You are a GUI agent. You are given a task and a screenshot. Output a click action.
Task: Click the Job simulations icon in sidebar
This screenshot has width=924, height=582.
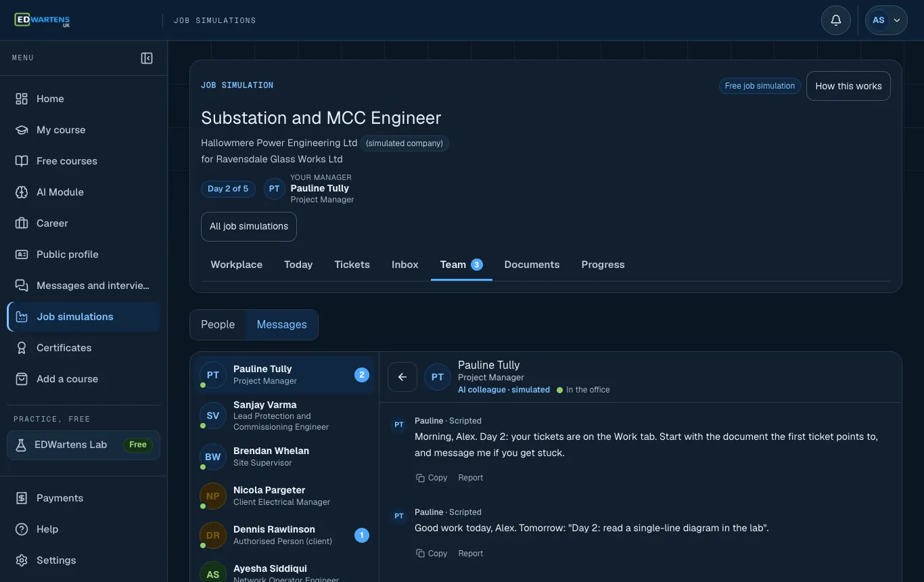22,317
